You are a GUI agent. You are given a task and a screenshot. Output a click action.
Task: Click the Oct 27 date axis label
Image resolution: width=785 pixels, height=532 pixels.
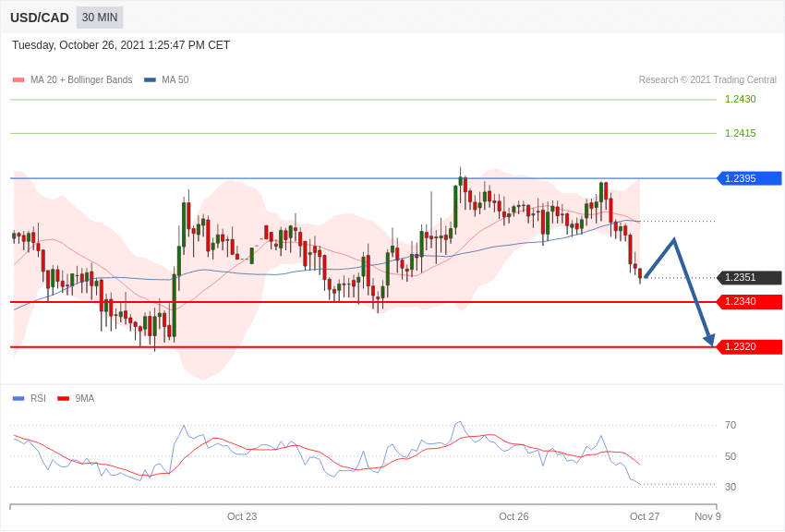pos(645,516)
